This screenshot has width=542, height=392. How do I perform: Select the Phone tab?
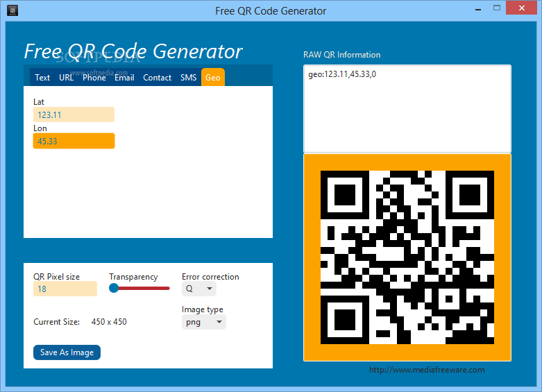(x=94, y=78)
